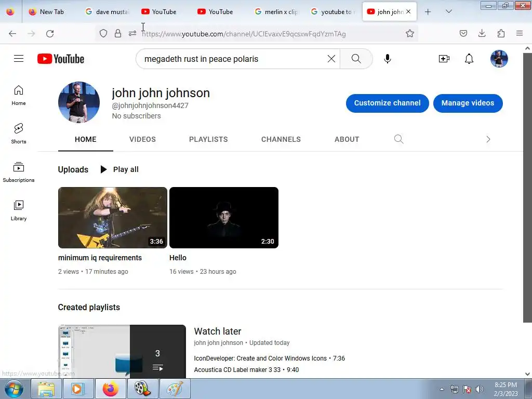This screenshot has width=532, height=399.
Task: Close the john john browser tab
Action: (x=408, y=11)
